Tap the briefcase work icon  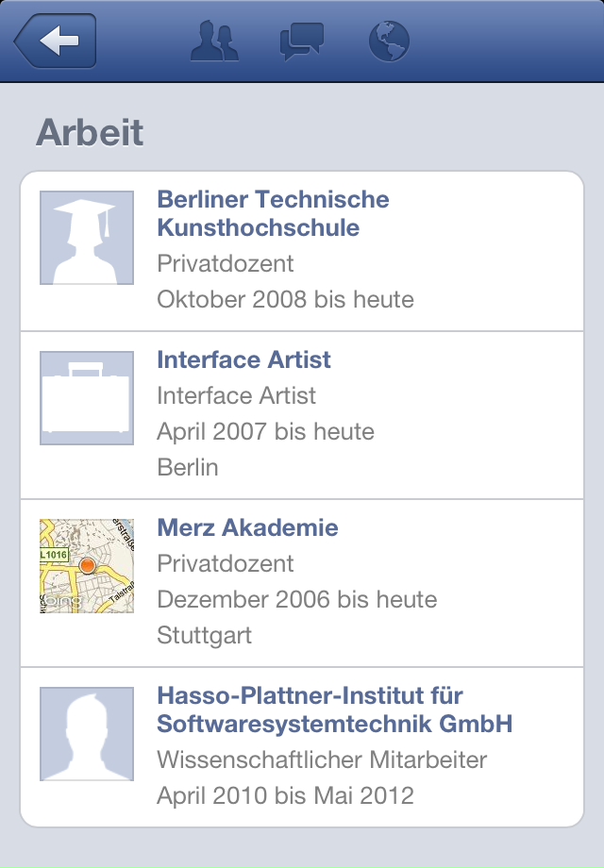click(87, 398)
